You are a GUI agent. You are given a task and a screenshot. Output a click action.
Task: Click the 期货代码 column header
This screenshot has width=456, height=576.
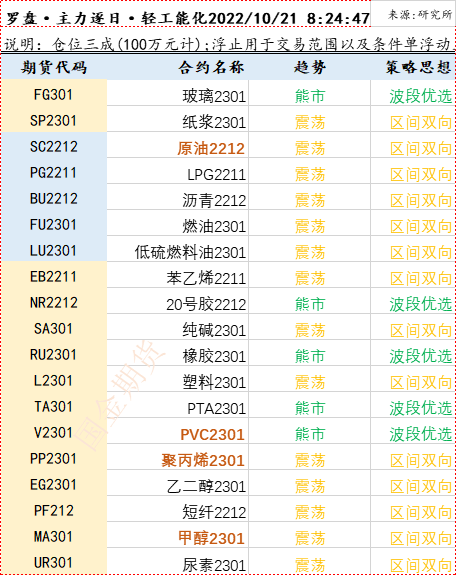(x=54, y=68)
